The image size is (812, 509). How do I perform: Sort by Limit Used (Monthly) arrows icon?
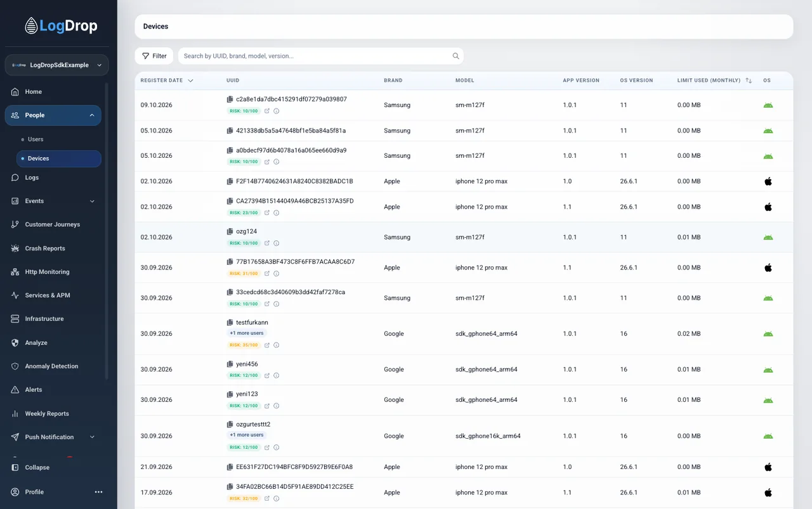[x=749, y=81]
